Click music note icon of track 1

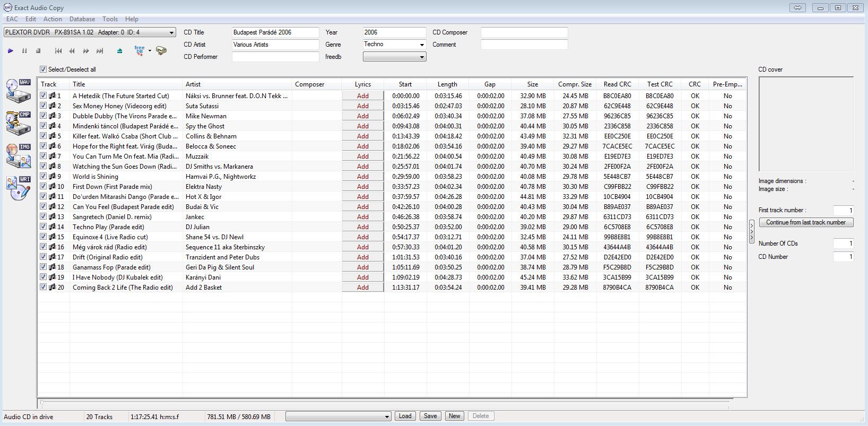(x=52, y=96)
